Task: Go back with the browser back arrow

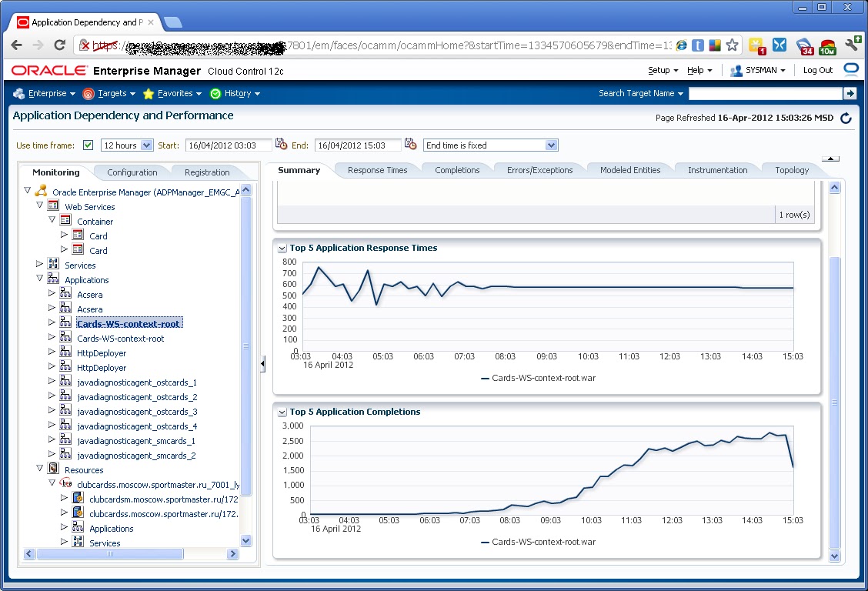Action: (17, 45)
